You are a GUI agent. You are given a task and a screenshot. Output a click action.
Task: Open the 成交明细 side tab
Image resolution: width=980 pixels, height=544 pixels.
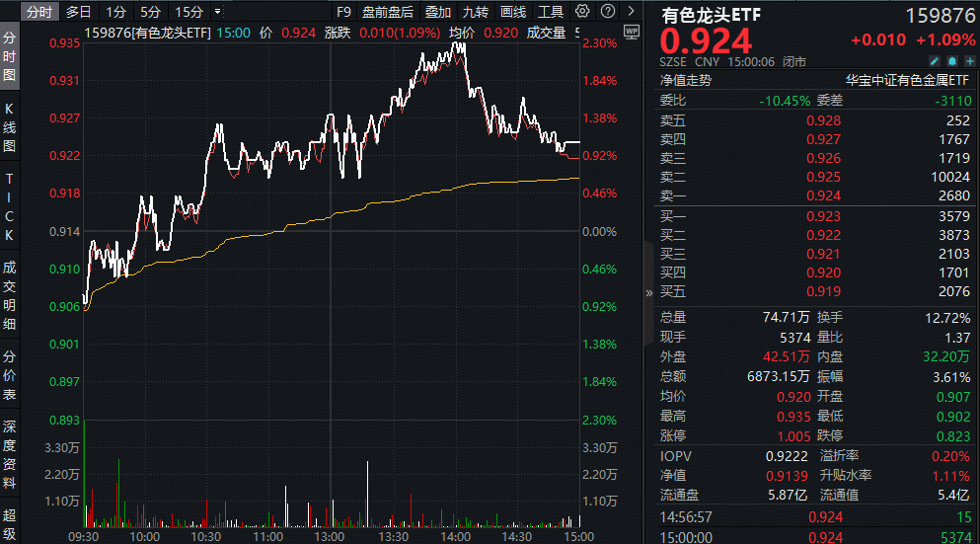click(10, 294)
